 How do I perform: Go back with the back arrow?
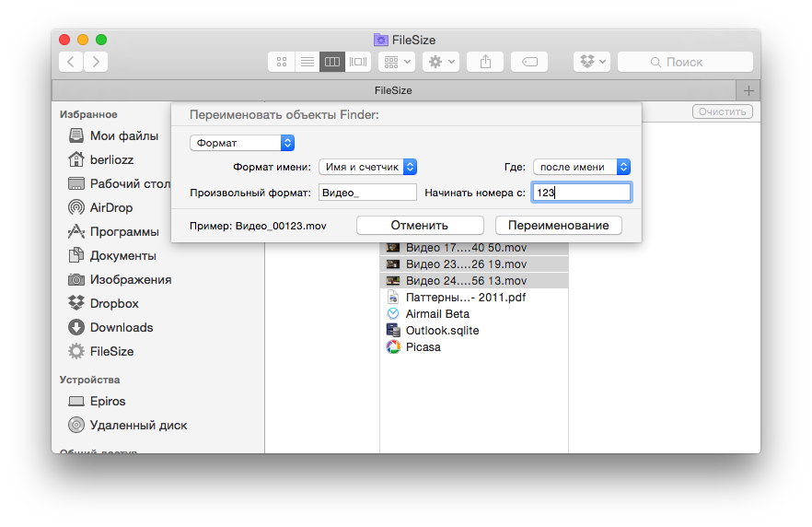tap(71, 62)
